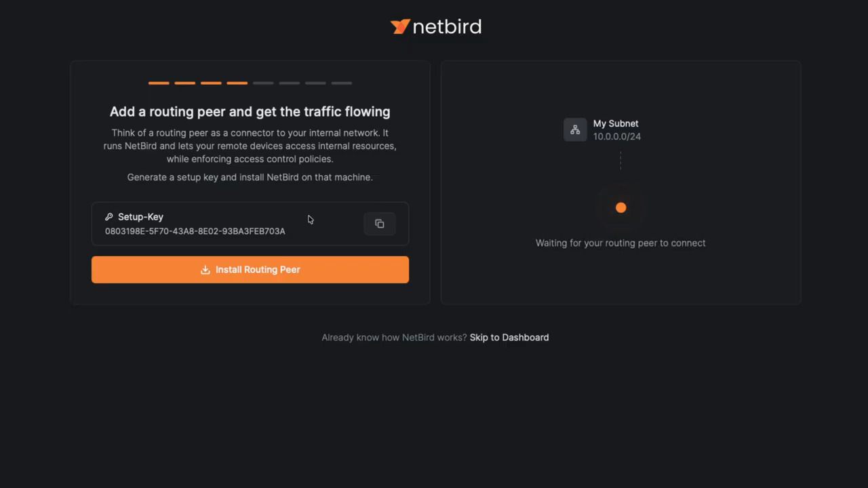The width and height of the screenshot is (868, 488).
Task: Click the third orange step indicator
Action: [x=211, y=83]
